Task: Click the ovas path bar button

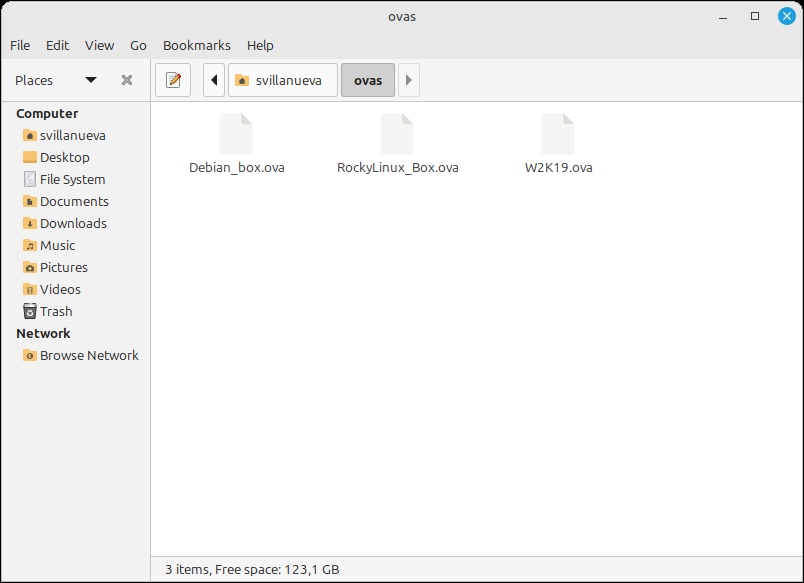Action: [x=368, y=80]
